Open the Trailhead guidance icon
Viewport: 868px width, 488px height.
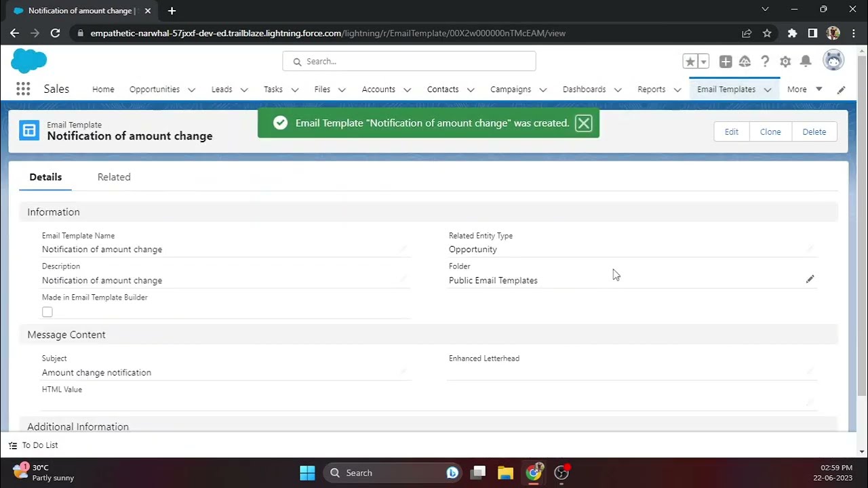745,62
